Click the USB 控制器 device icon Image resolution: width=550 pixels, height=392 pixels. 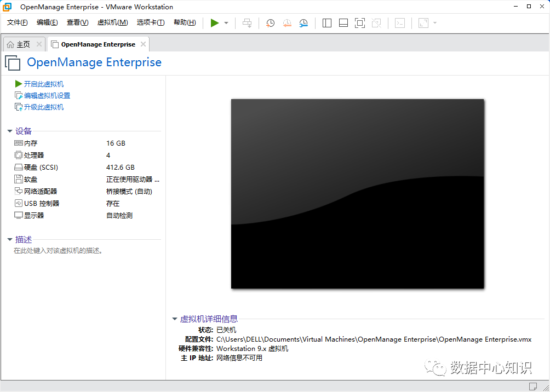(x=18, y=203)
